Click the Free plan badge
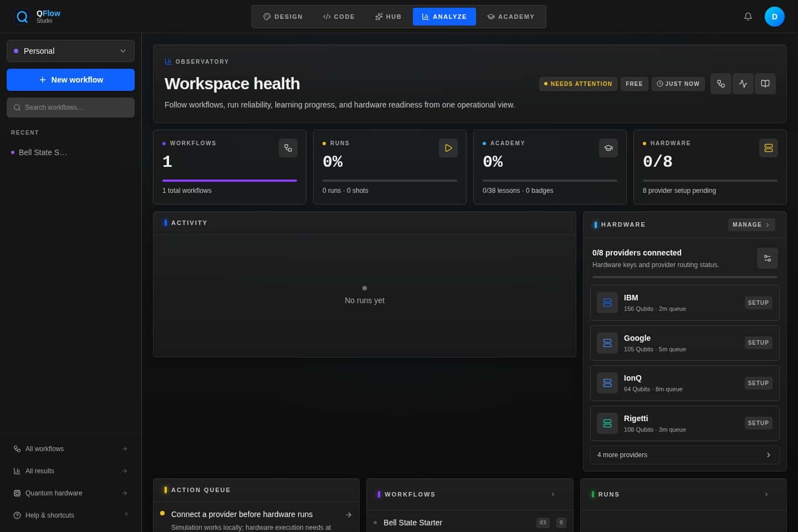The height and width of the screenshot is (532, 798). [635, 84]
